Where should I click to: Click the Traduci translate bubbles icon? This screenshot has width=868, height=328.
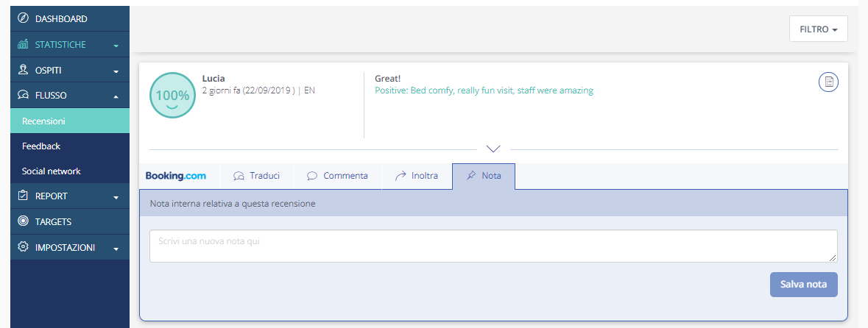(x=239, y=176)
